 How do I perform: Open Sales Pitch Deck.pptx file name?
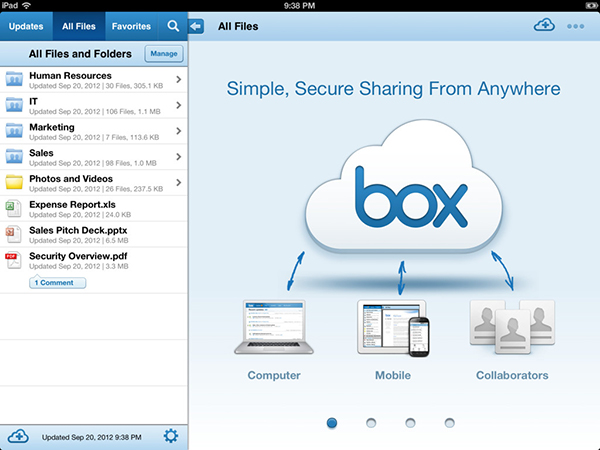[x=78, y=230]
